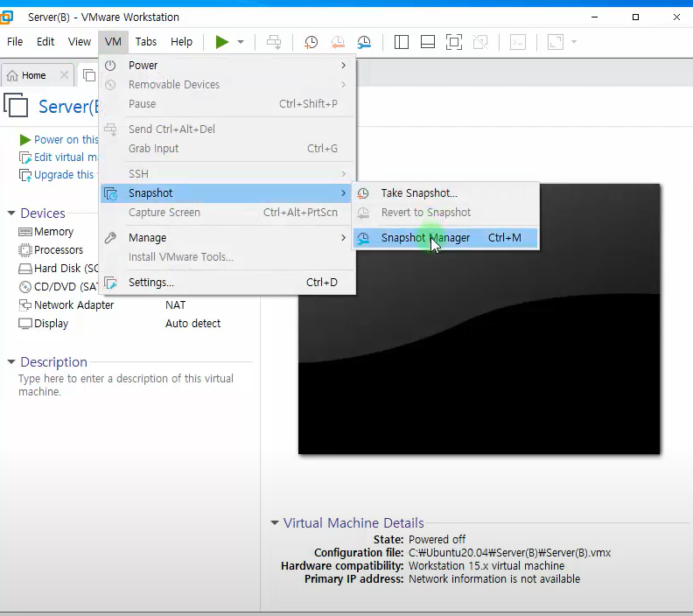Click the Revert to Snapshot toolbar icon
The height and width of the screenshot is (616, 693).
point(338,42)
